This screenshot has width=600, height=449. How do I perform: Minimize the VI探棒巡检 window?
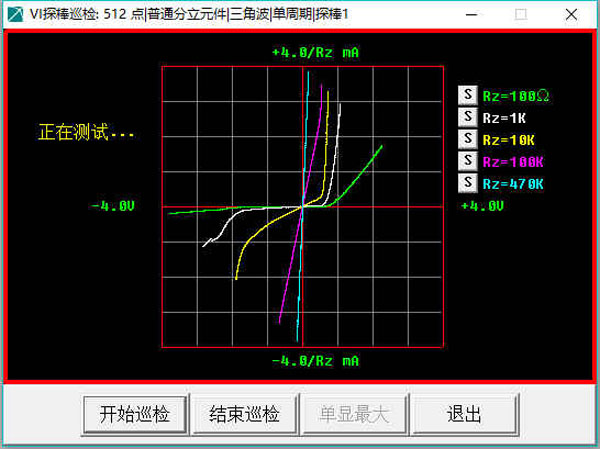pos(471,15)
